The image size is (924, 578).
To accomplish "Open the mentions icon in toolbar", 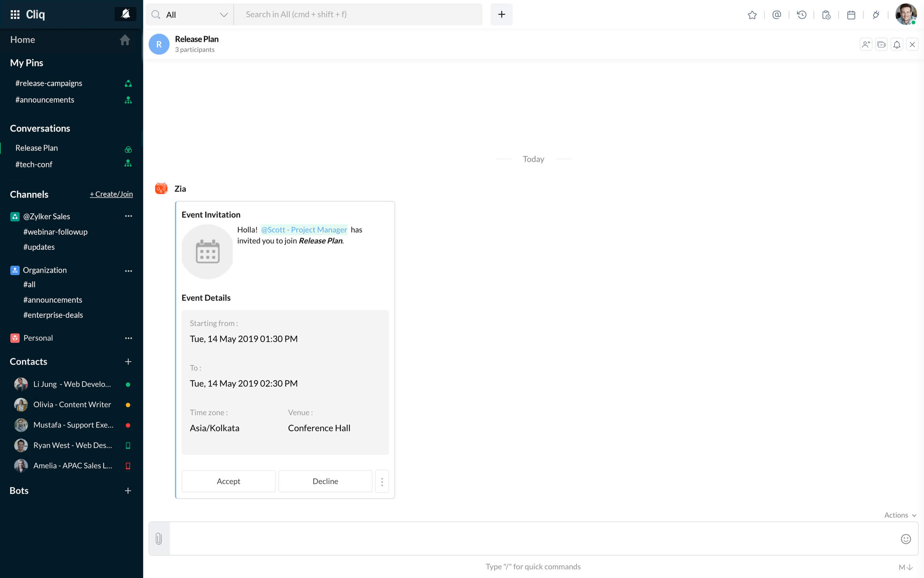I will [777, 14].
